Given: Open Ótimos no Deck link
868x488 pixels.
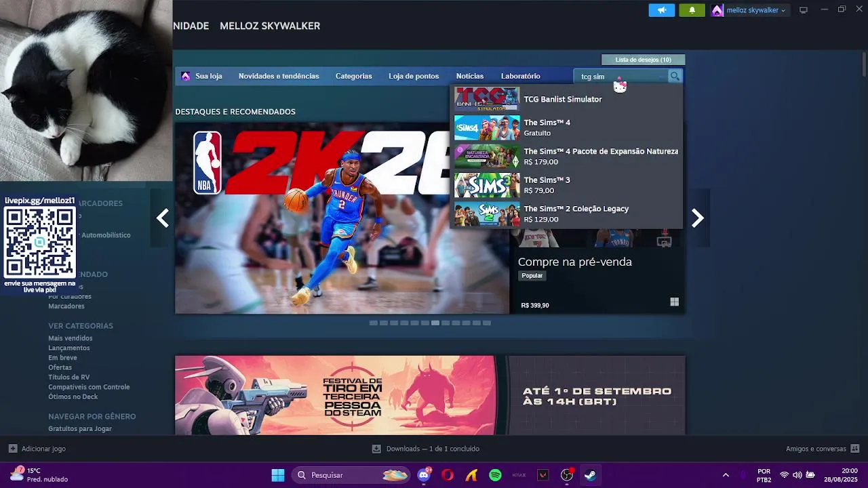Looking at the screenshot, I should (73, 396).
